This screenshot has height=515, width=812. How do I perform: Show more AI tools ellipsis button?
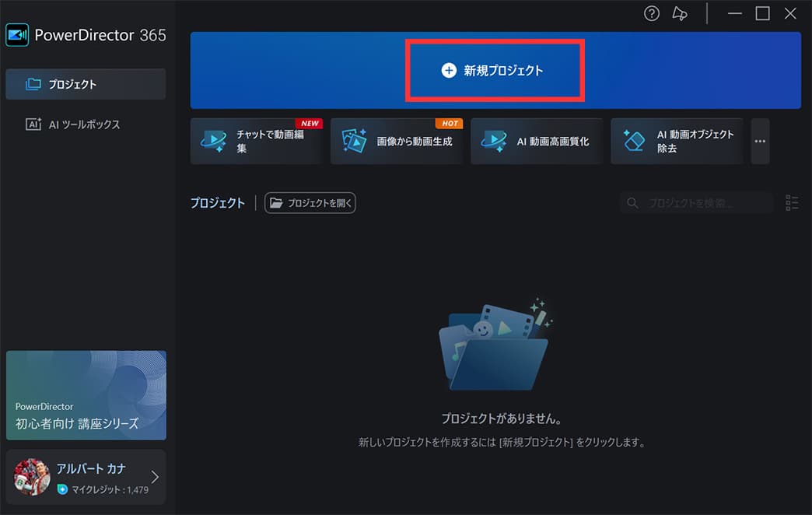(760, 141)
